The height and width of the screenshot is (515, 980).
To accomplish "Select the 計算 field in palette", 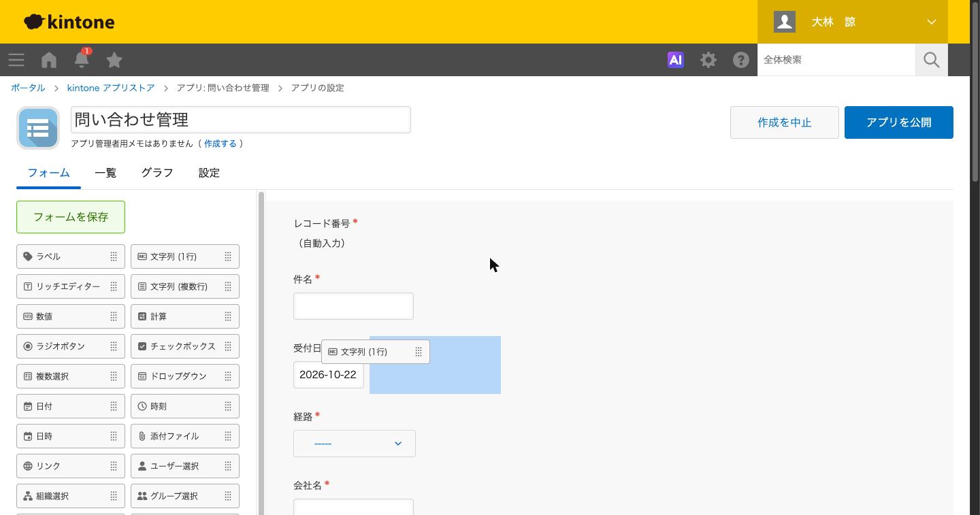I will point(185,316).
